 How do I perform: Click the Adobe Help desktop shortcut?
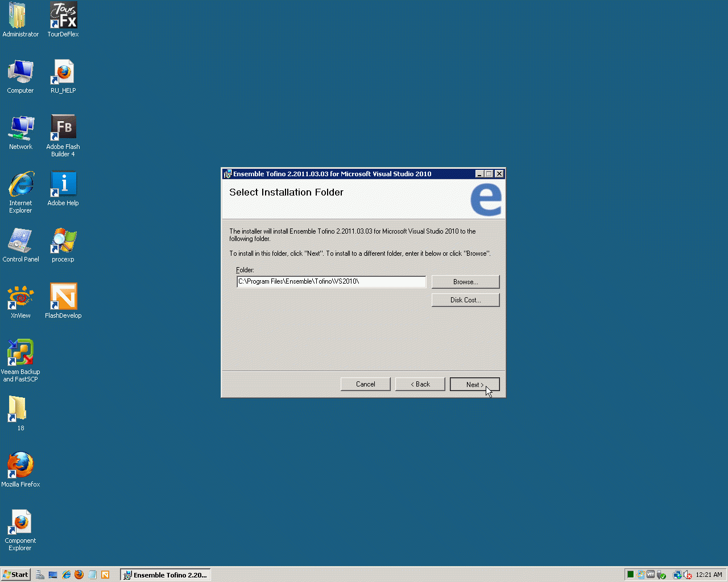coord(63,189)
